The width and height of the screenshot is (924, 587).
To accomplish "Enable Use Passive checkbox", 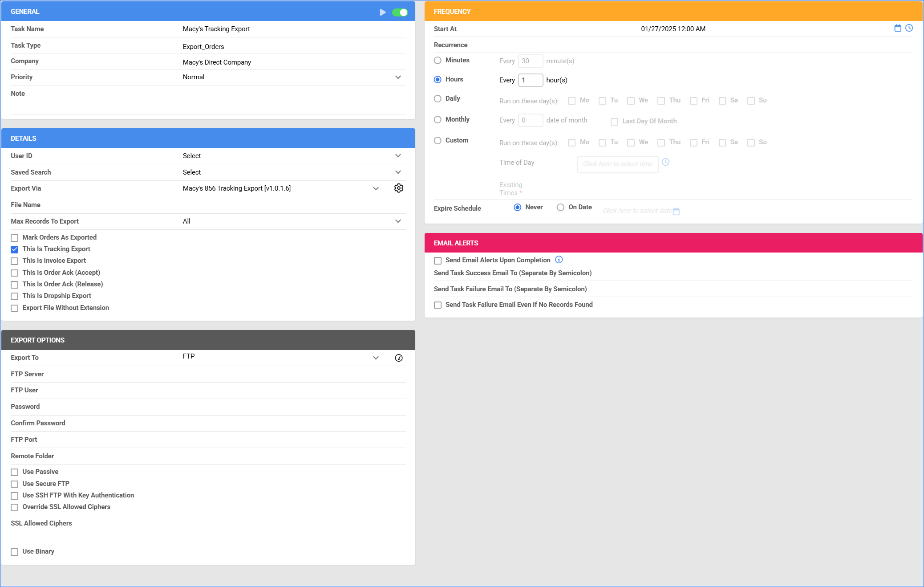I will coord(15,472).
